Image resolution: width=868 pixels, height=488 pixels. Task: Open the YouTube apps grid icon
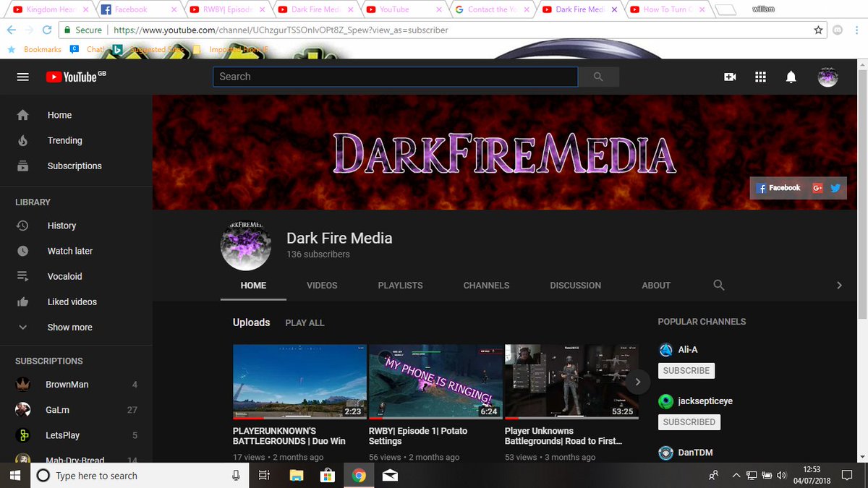tap(760, 77)
